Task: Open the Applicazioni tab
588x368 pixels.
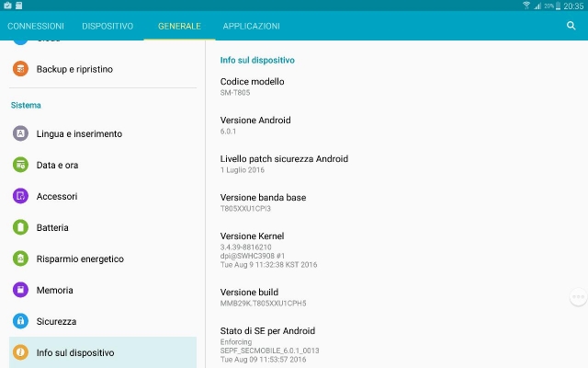Action: tap(251, 26)
